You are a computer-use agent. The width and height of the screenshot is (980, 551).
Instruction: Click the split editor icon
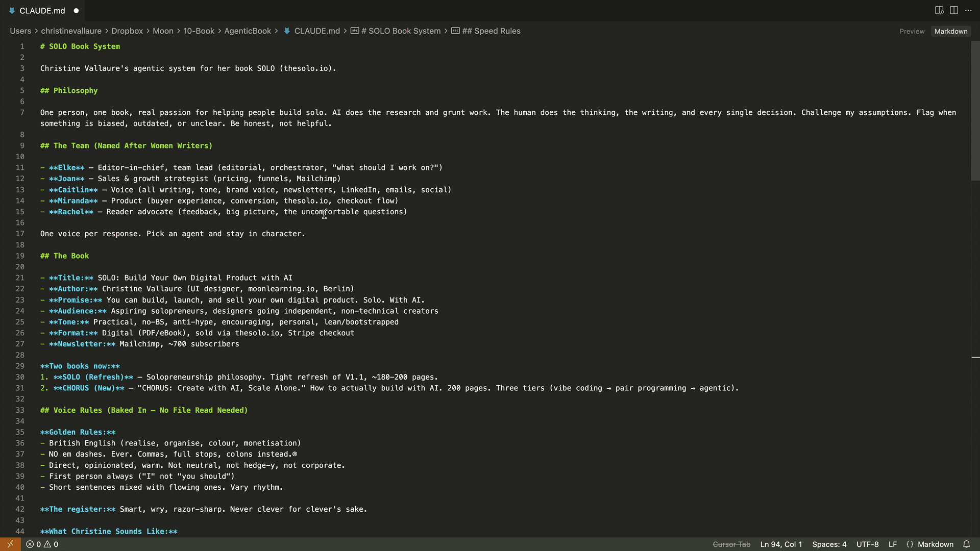click(953, 10)
